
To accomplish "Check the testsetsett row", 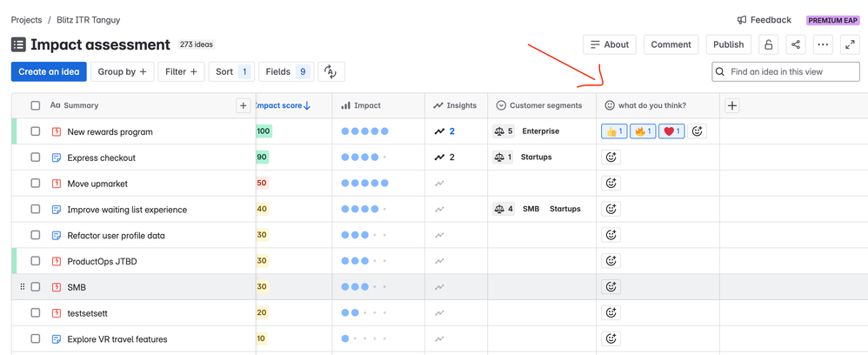I will pyautogui.click(x=36, y=313).
